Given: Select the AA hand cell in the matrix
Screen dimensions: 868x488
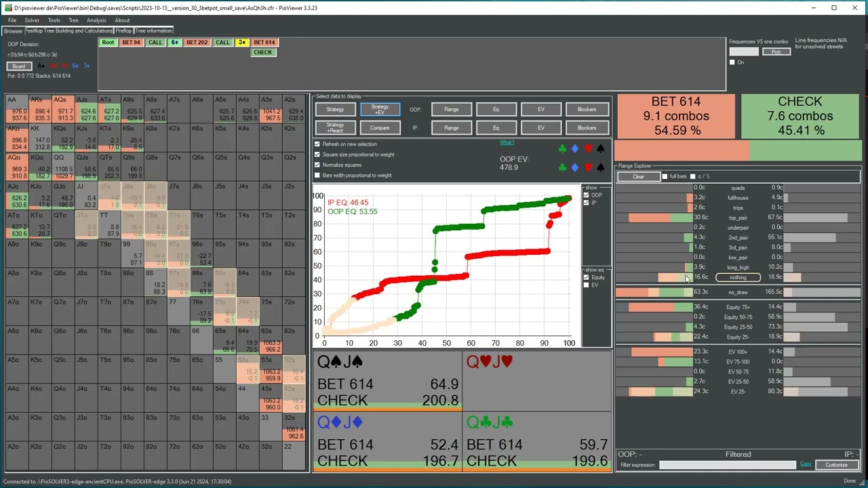Looking at the screenshot, I should pyautogui.click(x=18, y=108).
